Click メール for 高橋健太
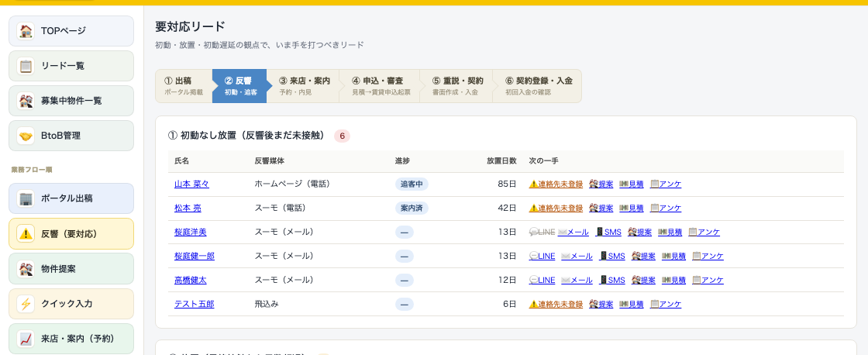This screenshot has height=355, width=868. [x=577, y=281]
